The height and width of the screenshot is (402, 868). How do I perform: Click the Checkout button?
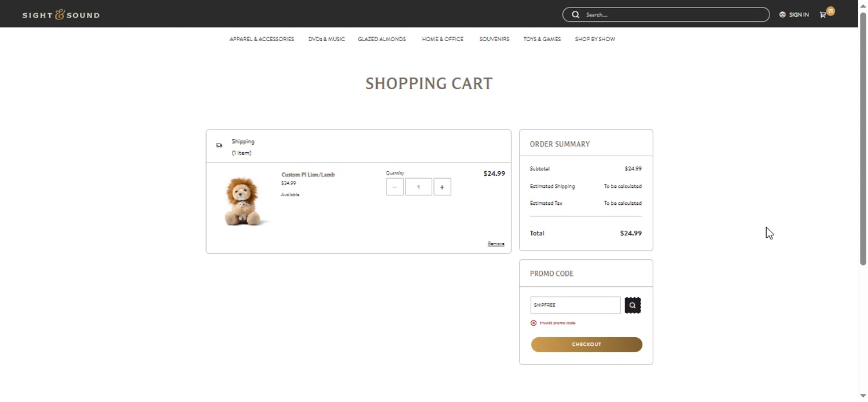pos(586,344)
